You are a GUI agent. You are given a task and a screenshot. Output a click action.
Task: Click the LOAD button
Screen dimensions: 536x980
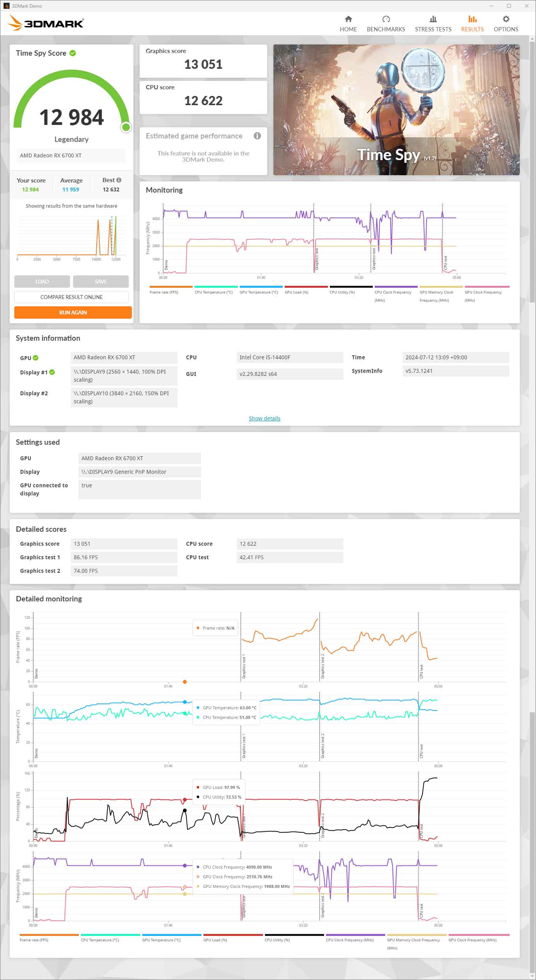point(42,282)
